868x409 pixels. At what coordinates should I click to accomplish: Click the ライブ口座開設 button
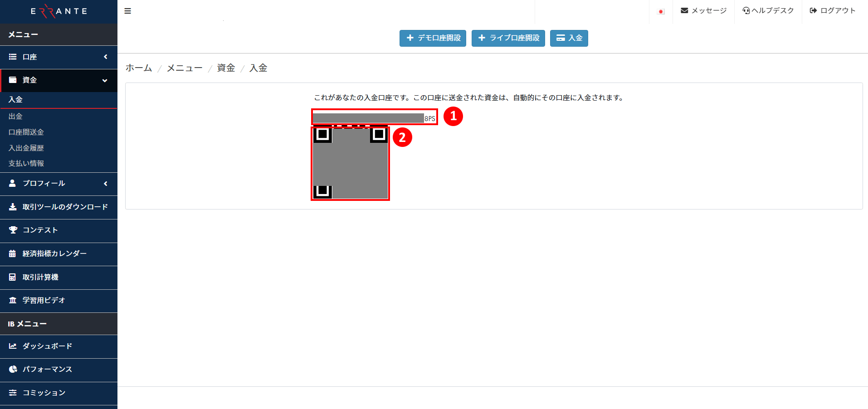pos(508,38)
